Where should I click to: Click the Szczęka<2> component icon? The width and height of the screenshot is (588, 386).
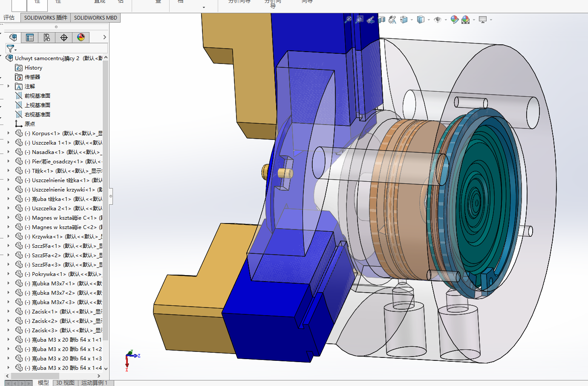tap(19, 255)
